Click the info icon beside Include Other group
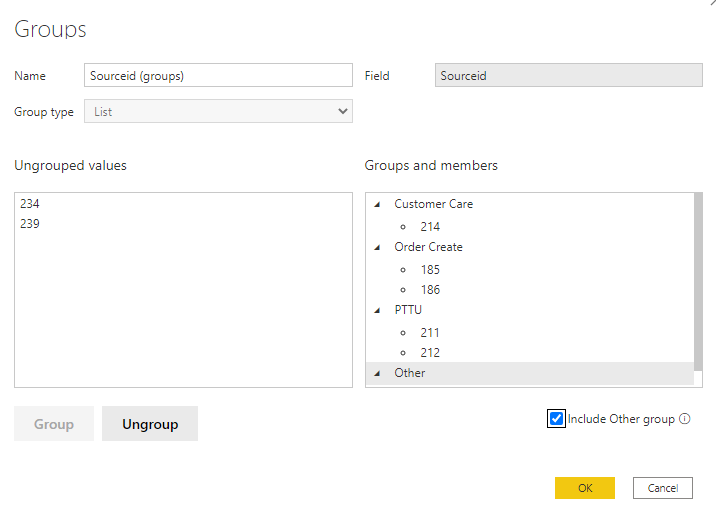716x516 pixels. click(x=684, y=419)
